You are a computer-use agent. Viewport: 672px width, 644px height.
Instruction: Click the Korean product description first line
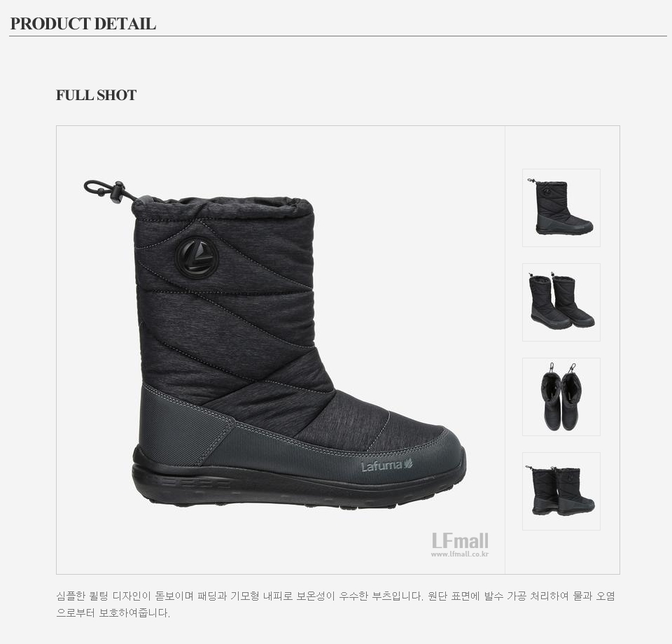click(x=335, y=596)
